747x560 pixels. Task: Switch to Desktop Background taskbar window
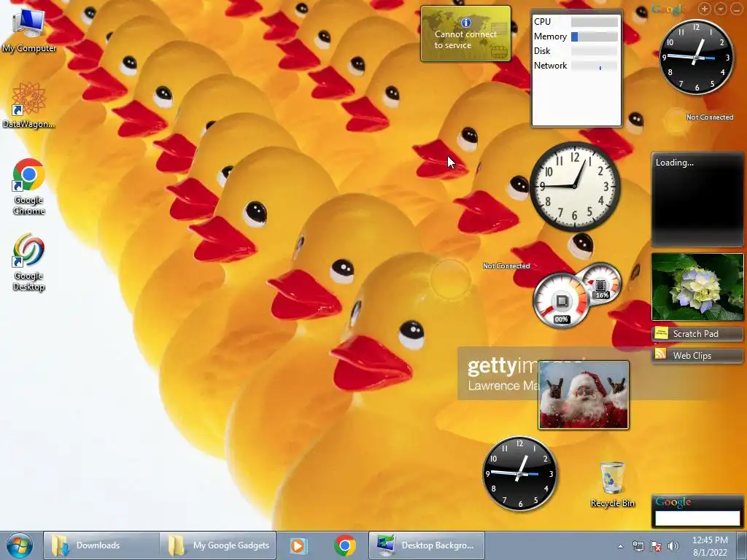pos(426,545)
